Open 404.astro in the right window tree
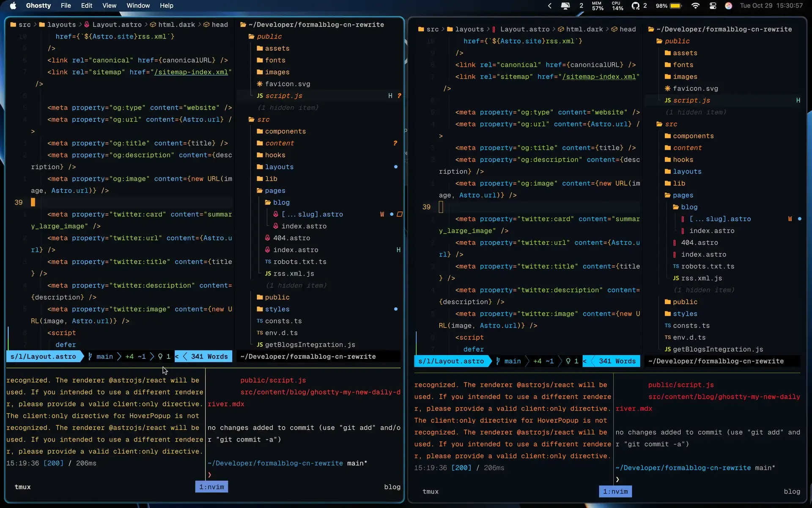 (700, 243)
